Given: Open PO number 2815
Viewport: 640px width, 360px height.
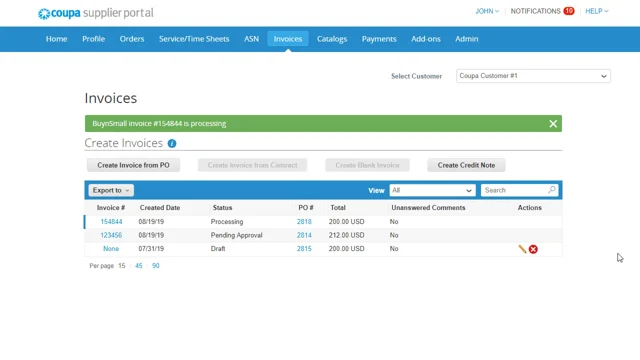Looking at the screenshot, I should pos(304,249).
